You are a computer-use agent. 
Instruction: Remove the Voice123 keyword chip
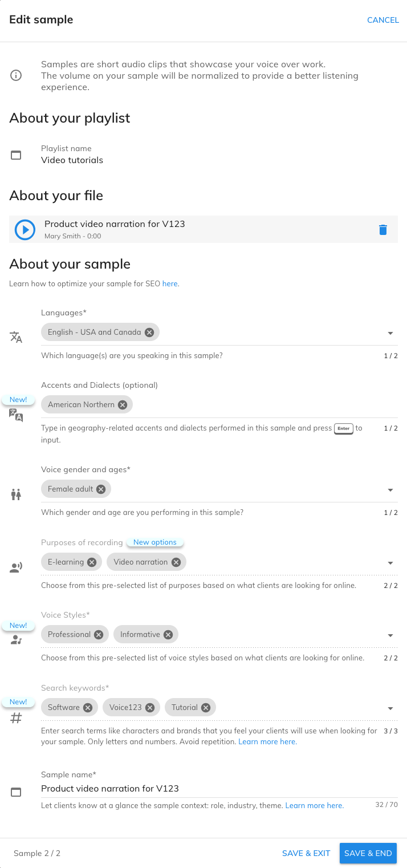pyautogui.click(x=150, y=707)
